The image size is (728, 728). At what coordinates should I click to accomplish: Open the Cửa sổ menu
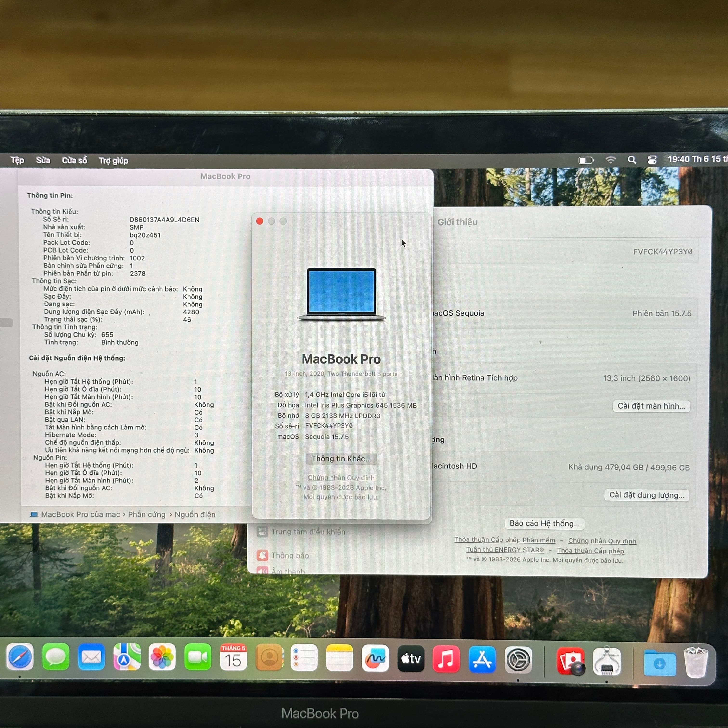pyautogui.click(x=74, y=161)
